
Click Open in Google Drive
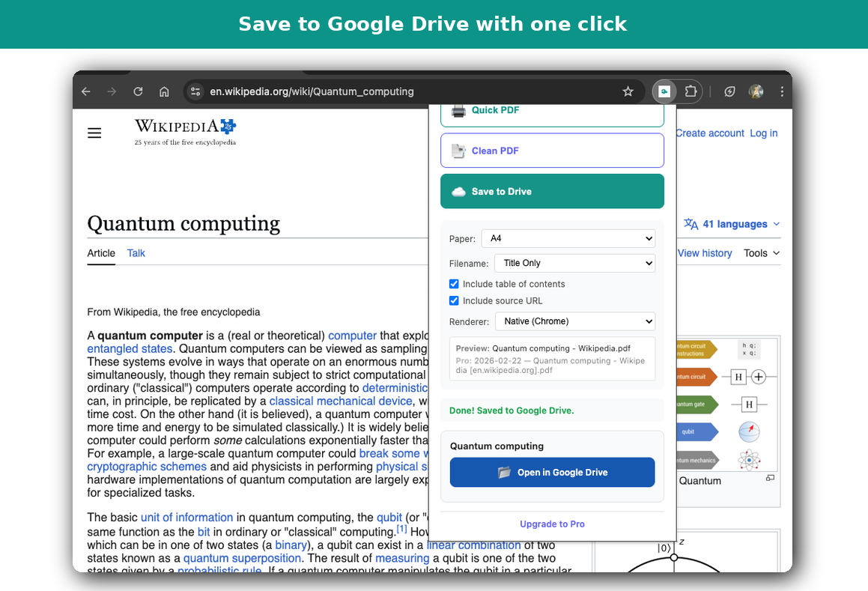pyautogui.click(x=552, y=472)
